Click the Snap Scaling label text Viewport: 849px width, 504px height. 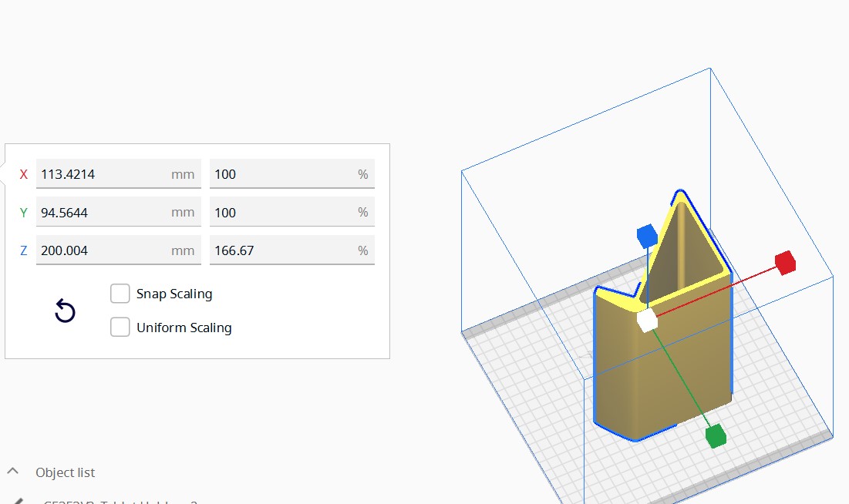174,294
